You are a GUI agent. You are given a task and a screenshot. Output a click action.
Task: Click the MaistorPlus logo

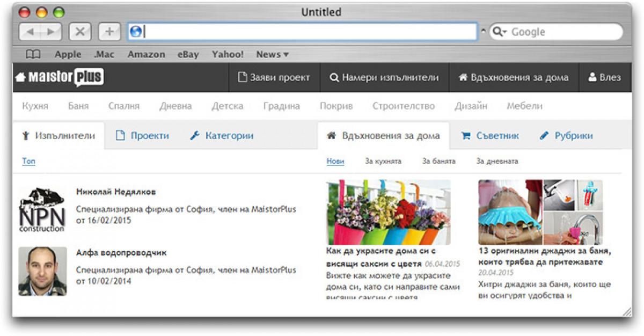(x=59, y=77)
